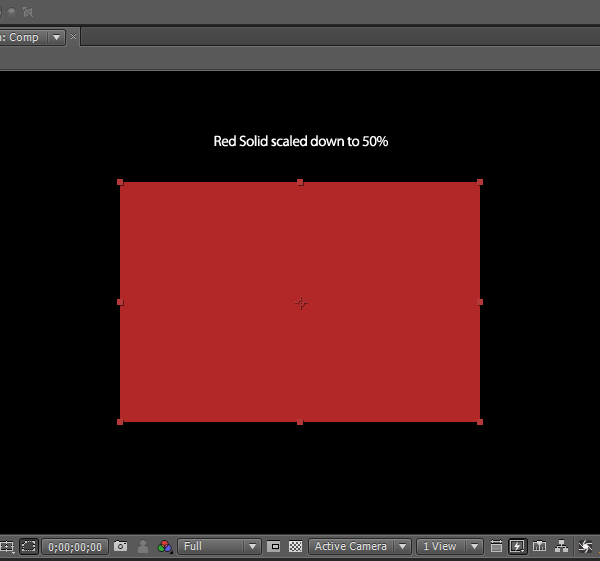The height and width of the screenshot is (561, 600).
Task: Open the Fast Previews lightning menu
Action: tap(517, 546)
